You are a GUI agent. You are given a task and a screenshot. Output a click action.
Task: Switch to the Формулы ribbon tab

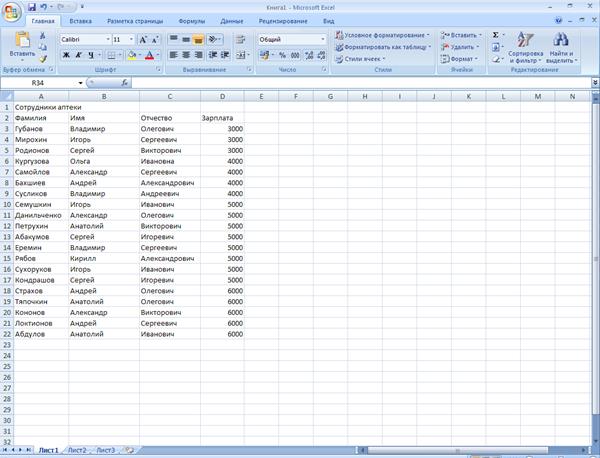191,20
